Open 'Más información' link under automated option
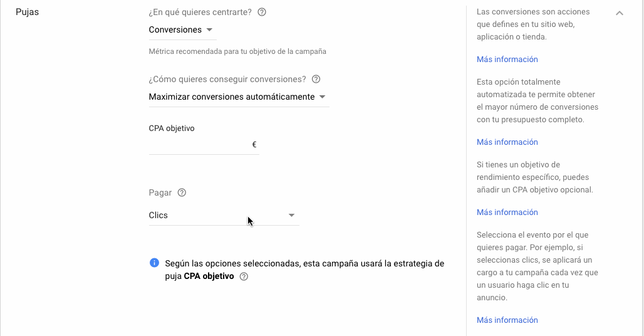The image size is (644, 336). tap(507, 142)
